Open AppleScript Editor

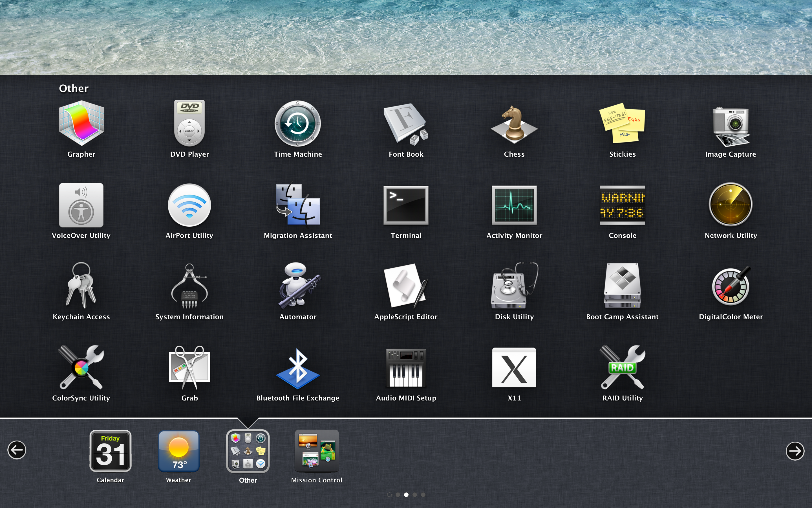tap(406, 286)
